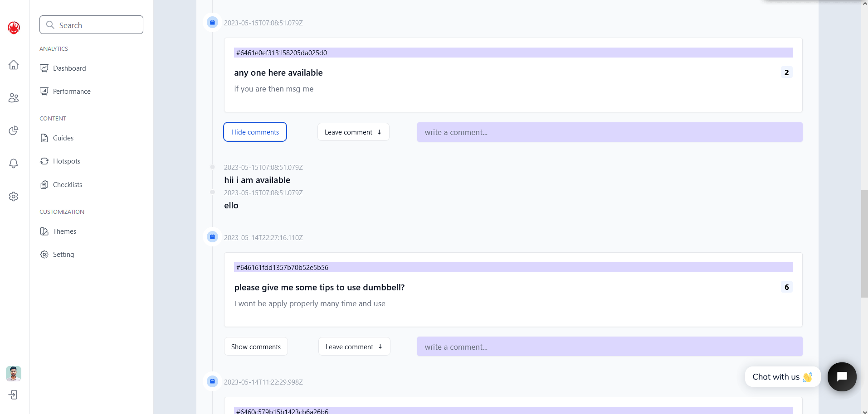Open Guides in the Content section

click(63, 138)
